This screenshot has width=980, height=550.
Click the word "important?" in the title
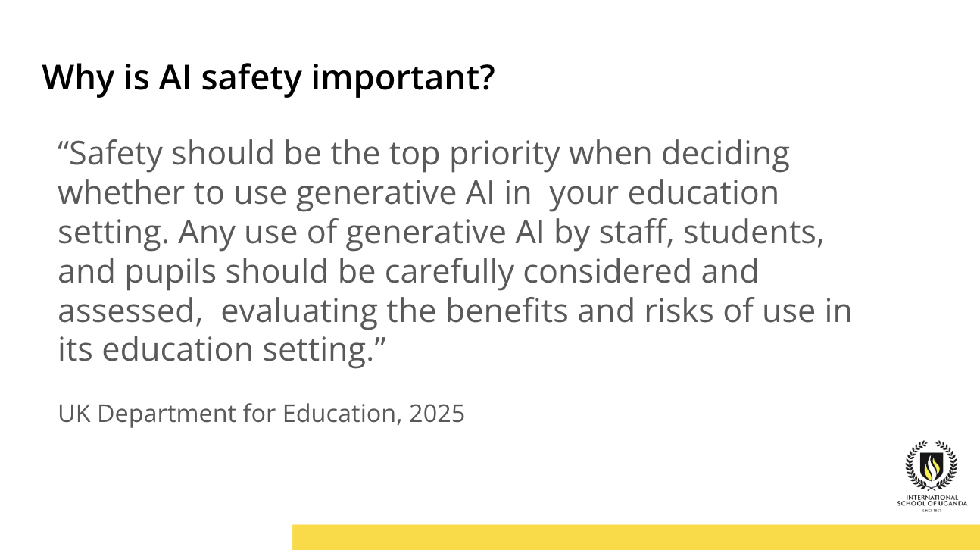(403, 77)
